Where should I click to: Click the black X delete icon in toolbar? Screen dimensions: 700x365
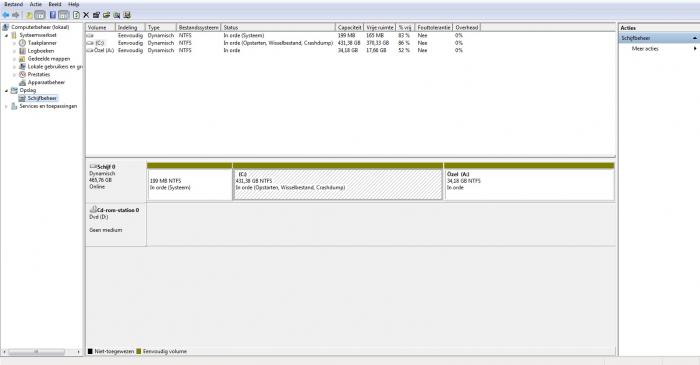(x=86, y=15)
